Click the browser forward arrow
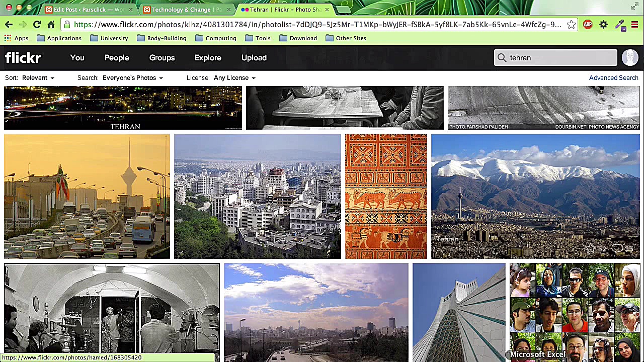 [x=23, y=25]
